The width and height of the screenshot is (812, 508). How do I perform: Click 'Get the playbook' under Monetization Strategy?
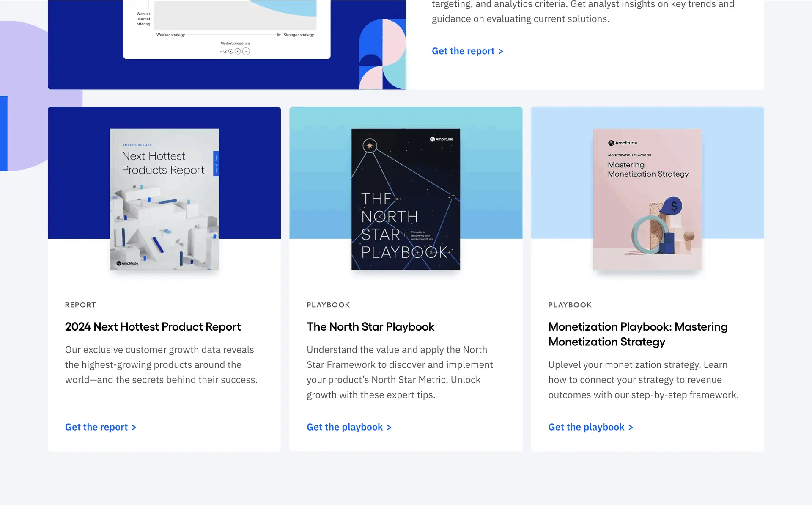590,427
